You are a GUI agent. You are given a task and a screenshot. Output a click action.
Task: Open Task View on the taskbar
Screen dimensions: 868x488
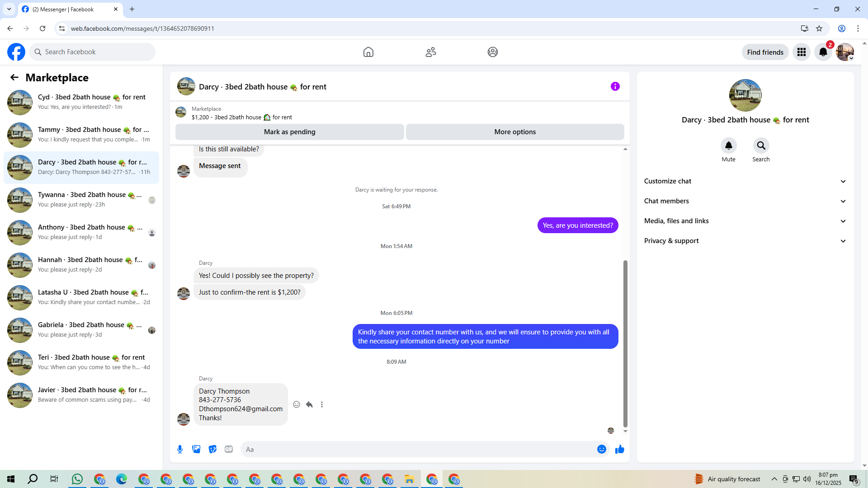click(x=54, y=479)
